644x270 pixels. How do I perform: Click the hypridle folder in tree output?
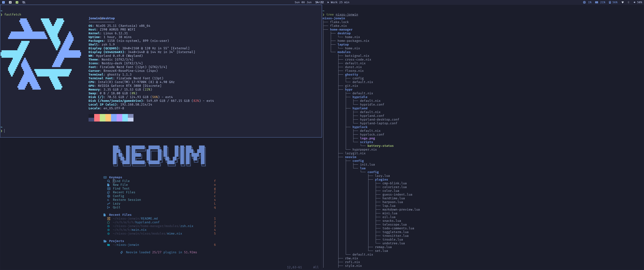pos(360,97)
